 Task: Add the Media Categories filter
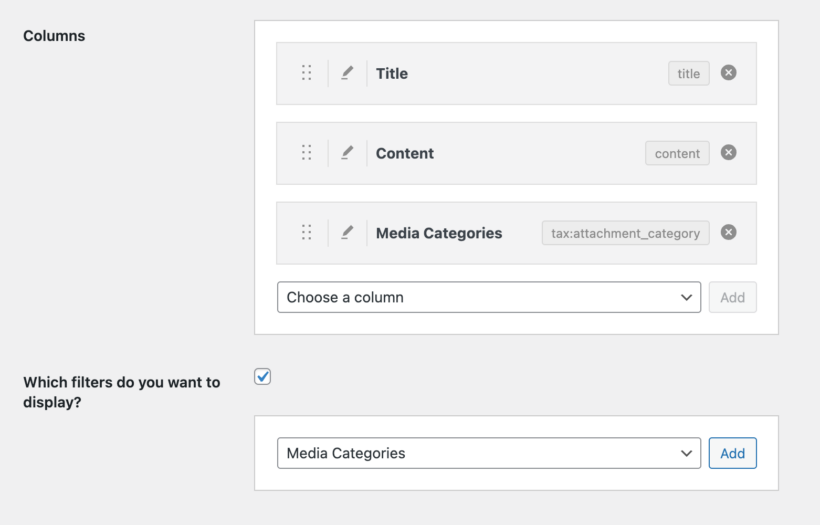pyautogui.click(x=732, y=453)
